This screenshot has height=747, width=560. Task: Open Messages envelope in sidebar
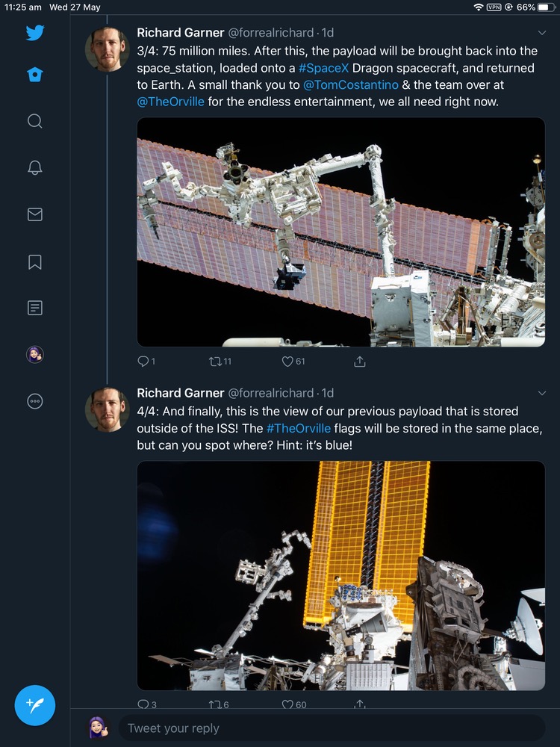click(x=34, y=214)
